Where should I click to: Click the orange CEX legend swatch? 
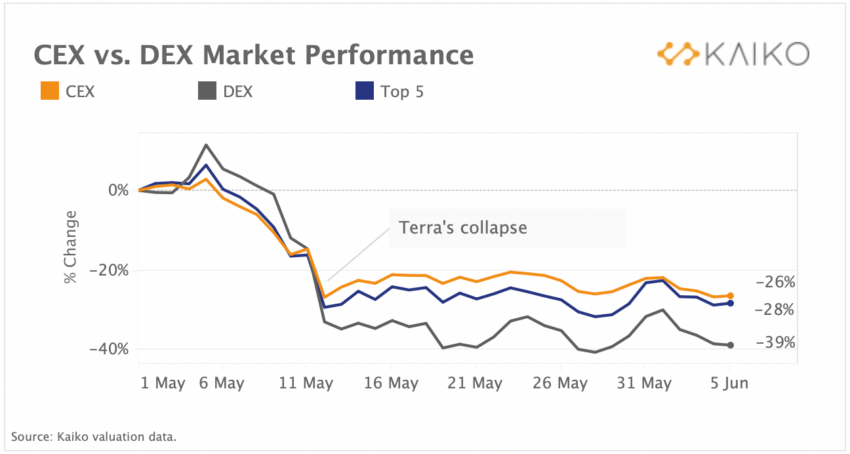tap(50, 91)
